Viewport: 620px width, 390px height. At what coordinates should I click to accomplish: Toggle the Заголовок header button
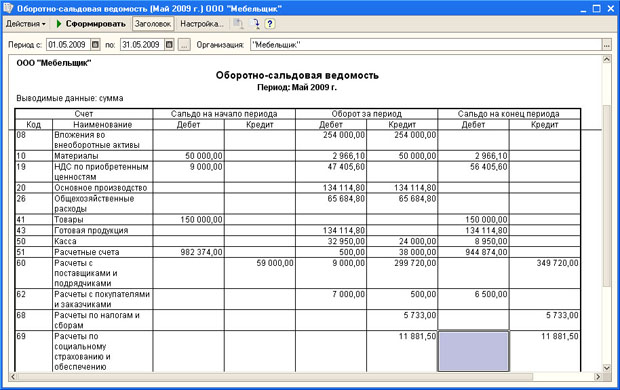[x=153, y=24]
